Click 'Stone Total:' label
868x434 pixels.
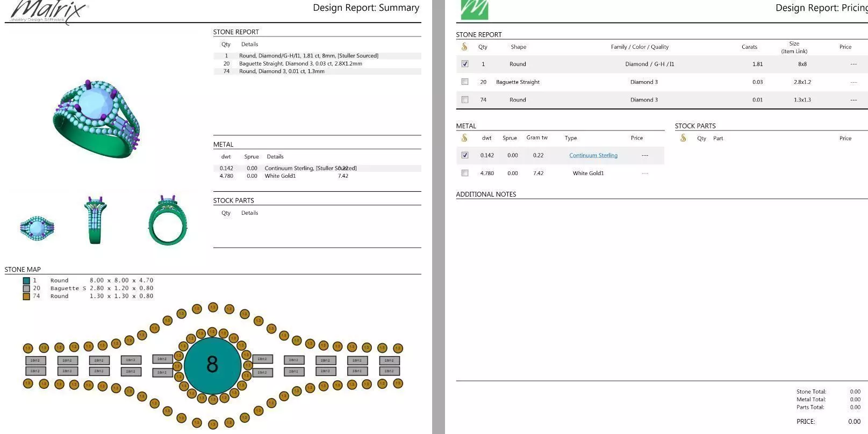[x=811, y=392]
